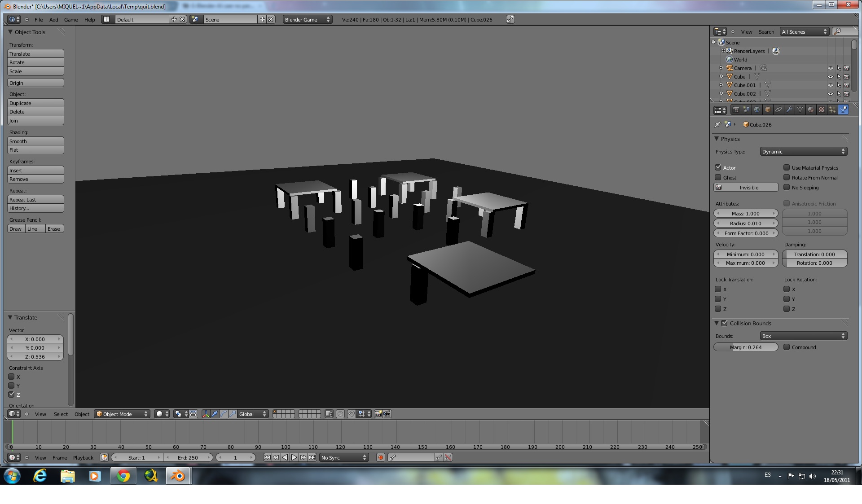The image size is (862, 504).
Task: Open the Physics Type dropdown
Action: tap(803, 152)
